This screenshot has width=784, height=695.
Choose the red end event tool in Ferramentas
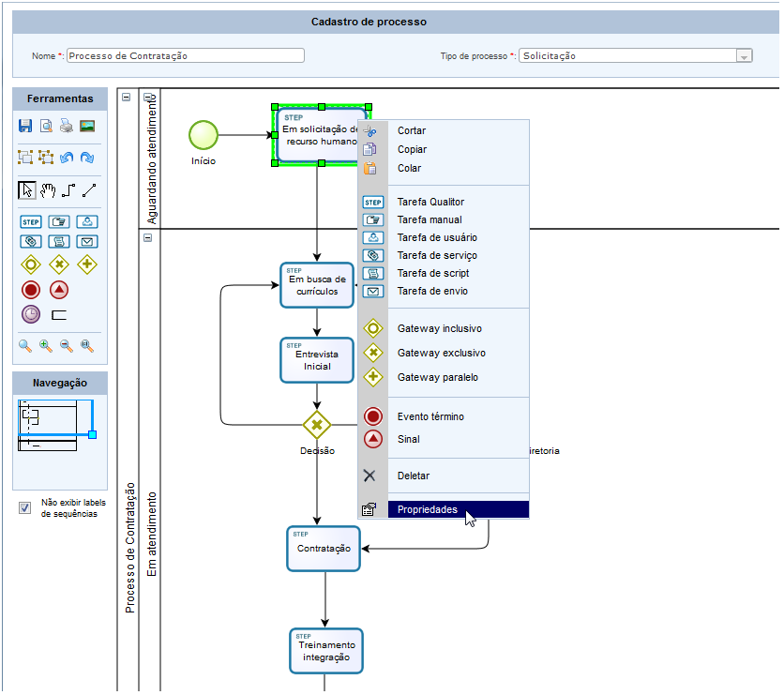pyautogui.click(x=31, y=290)
